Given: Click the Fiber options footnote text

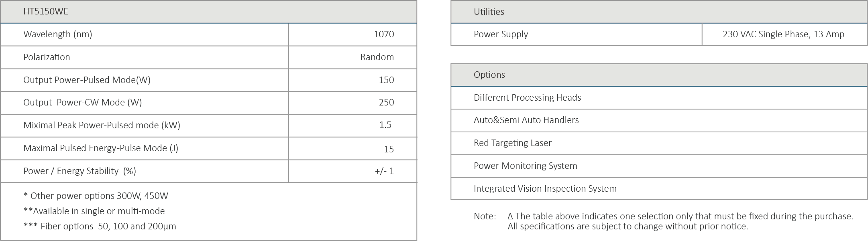Looking at the screenshot, I should point(100,227).
